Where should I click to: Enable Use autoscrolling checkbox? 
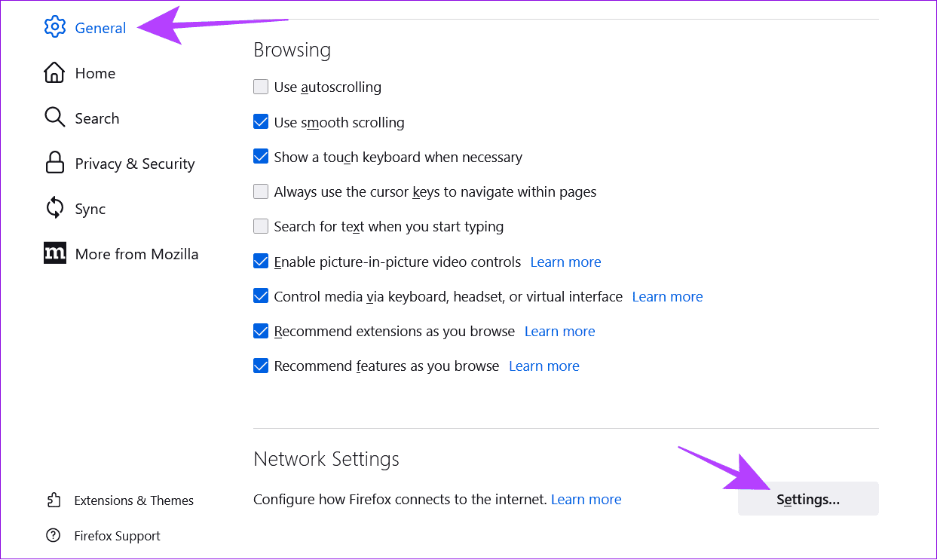261,87
